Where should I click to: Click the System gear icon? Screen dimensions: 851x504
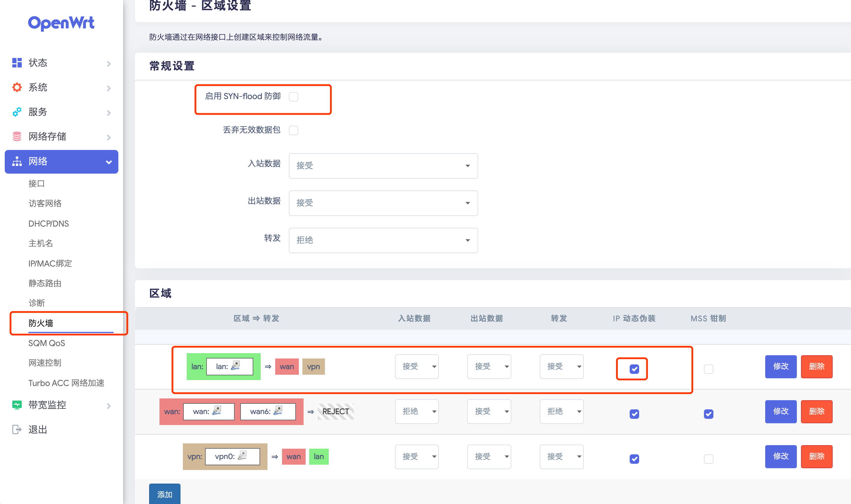pos(17,87)
